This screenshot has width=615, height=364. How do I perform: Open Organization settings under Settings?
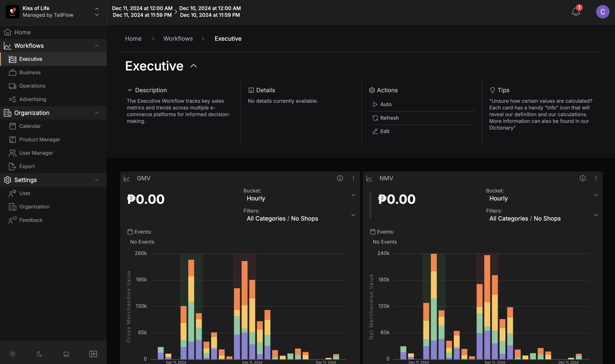coord(53,207)
